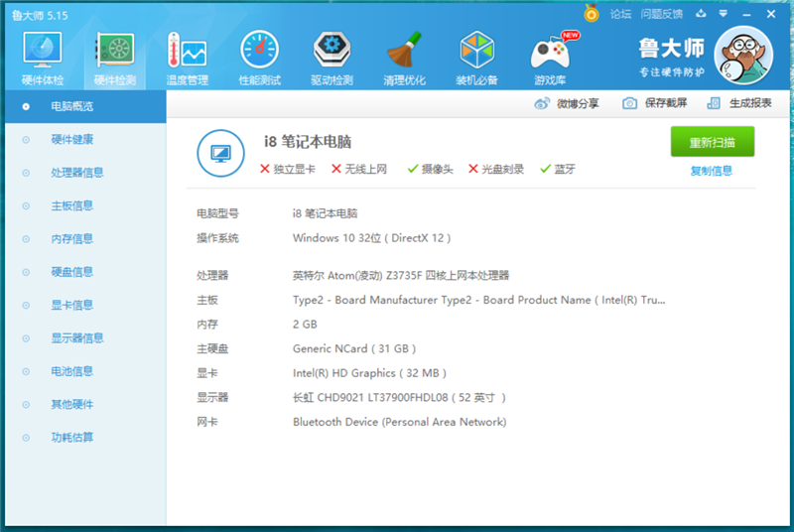Image resolution: width=794 pixels, height=532 pixels.
Task: Launch 性能测试 performance test icon
Action: coord(259,59)
